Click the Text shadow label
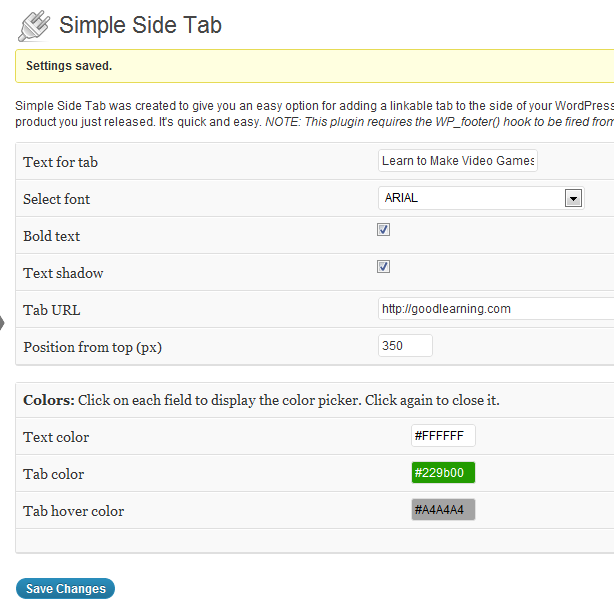This screenshot has height=614, width=614. click(x=63, y=273)
